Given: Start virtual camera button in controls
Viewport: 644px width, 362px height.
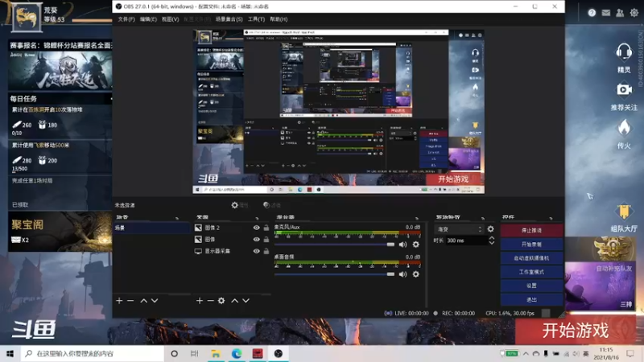Looking at the screenshot, I should coord(531,258).
